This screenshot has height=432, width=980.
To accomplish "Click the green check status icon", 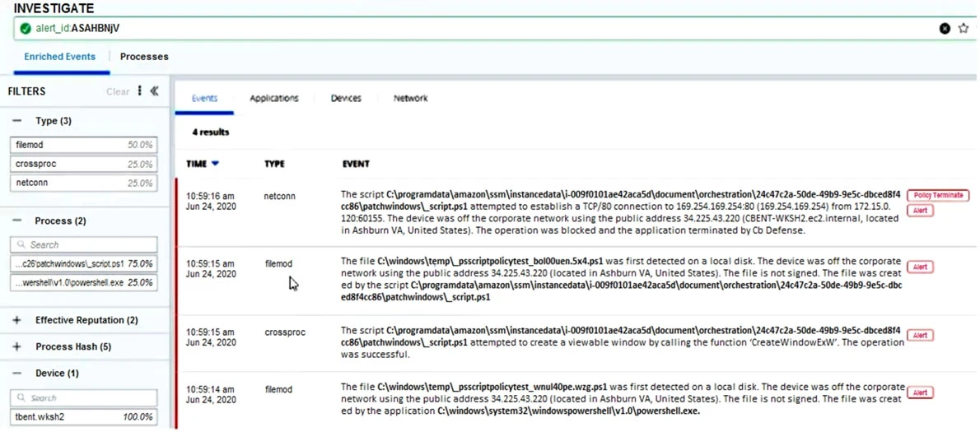I will point(26,28).
